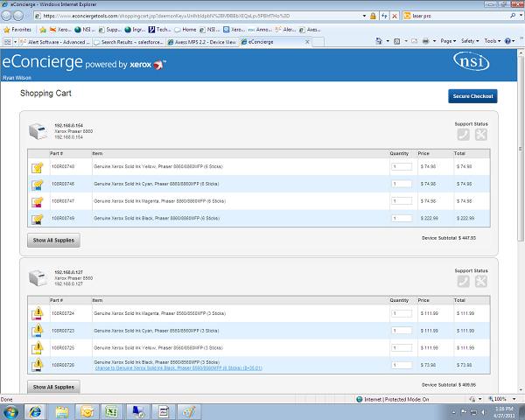Edit quantity for Black ink 108R00749
The width and height of the screenshot is (525, 420).
[402, 219]
